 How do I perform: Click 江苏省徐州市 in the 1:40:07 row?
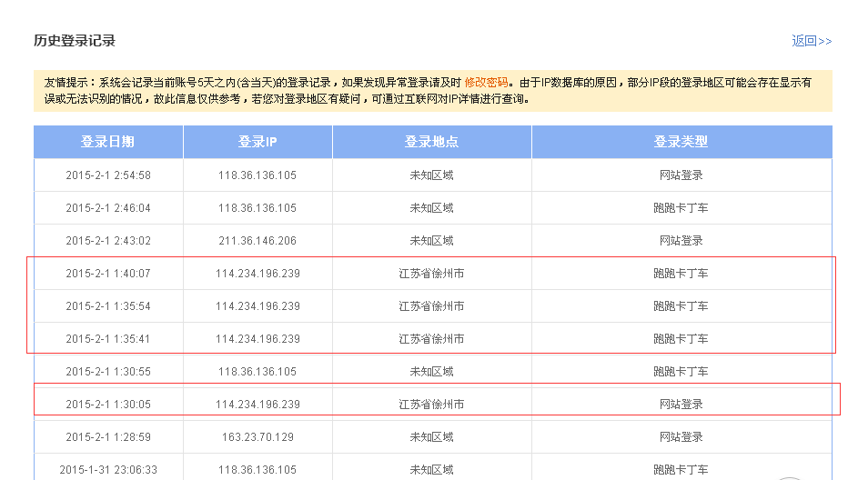click(432, 273)
